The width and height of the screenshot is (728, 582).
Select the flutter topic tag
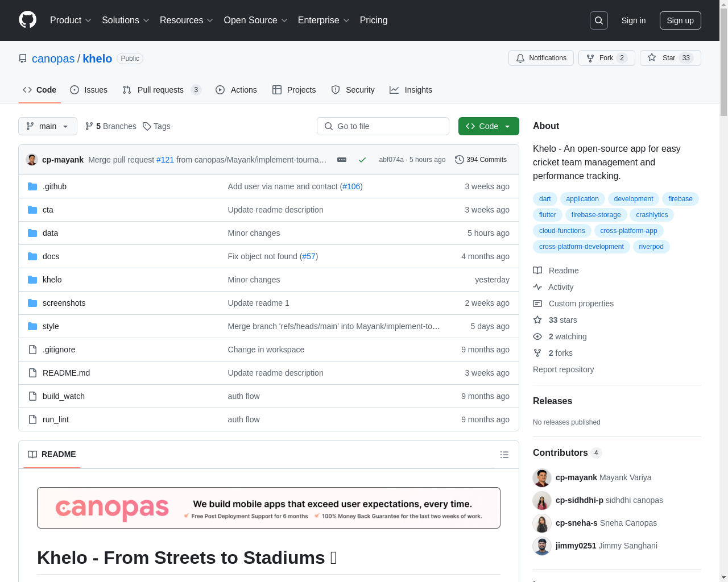click(548, 215)
